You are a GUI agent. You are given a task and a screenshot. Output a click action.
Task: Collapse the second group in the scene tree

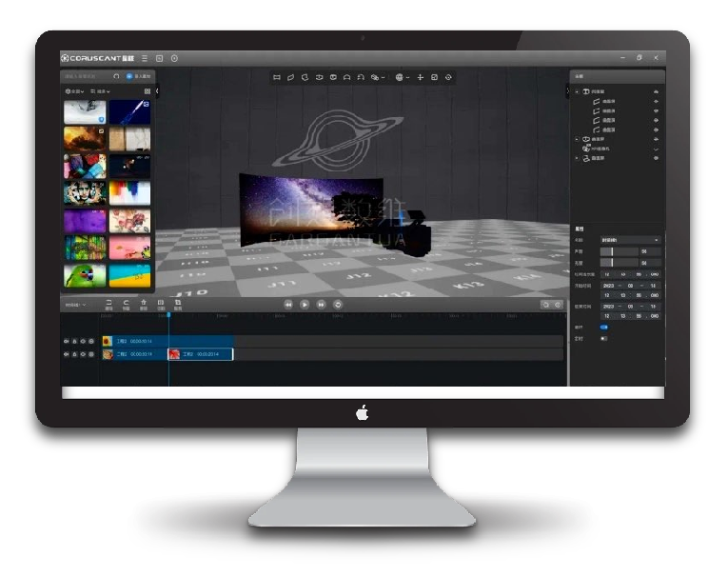click(577, 139)
